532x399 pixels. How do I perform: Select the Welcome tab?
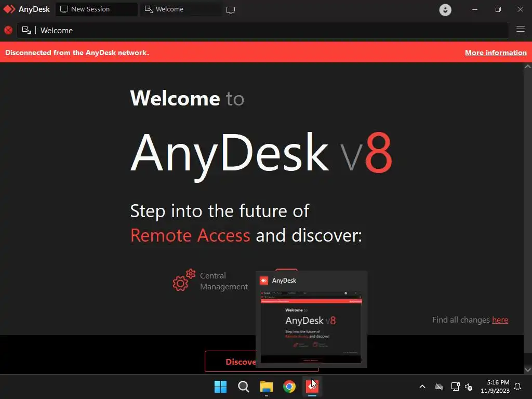(x=181, y=9)
